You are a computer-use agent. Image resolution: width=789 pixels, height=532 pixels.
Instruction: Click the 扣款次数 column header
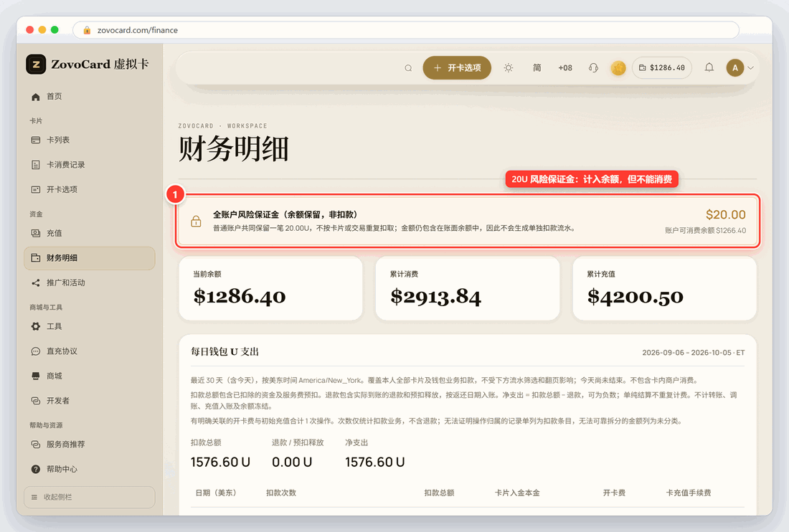tap(281, 493)
